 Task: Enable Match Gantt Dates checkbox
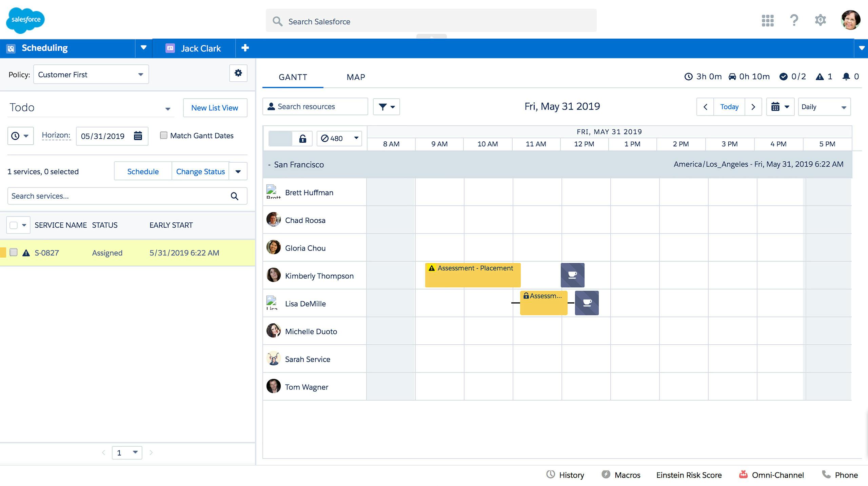tap(163, 136)
